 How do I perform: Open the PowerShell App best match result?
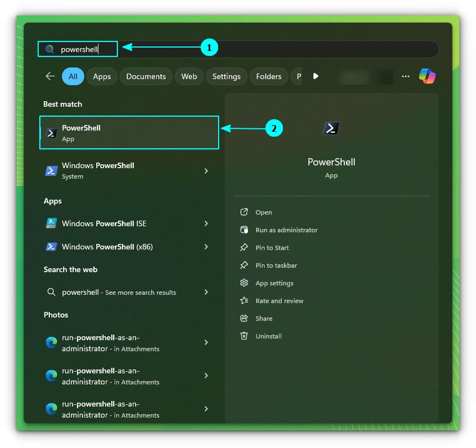point(130,133)
